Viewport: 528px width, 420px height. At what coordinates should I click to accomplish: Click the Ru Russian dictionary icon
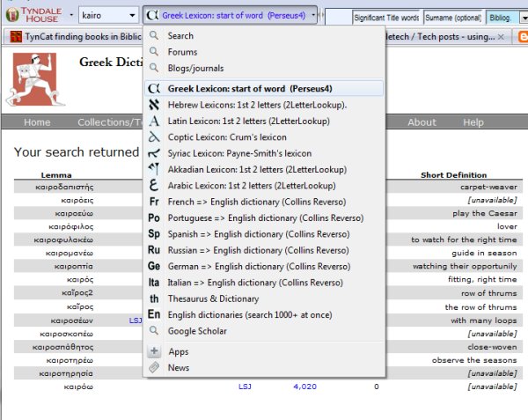[x=154, y=250]
